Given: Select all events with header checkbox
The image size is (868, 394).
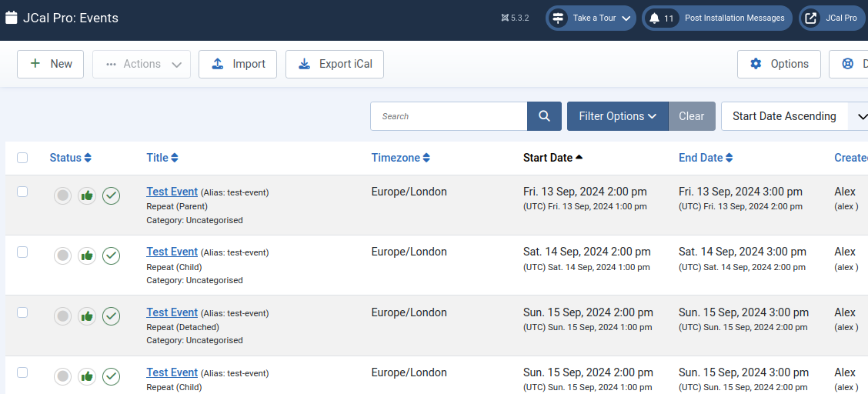Looking at the screenshot, I should click(x=22, y=158).
